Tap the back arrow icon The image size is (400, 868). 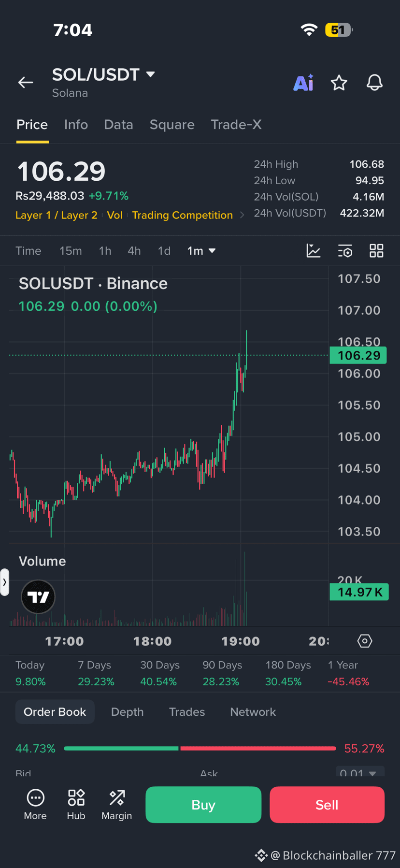(x=26, y=83)
